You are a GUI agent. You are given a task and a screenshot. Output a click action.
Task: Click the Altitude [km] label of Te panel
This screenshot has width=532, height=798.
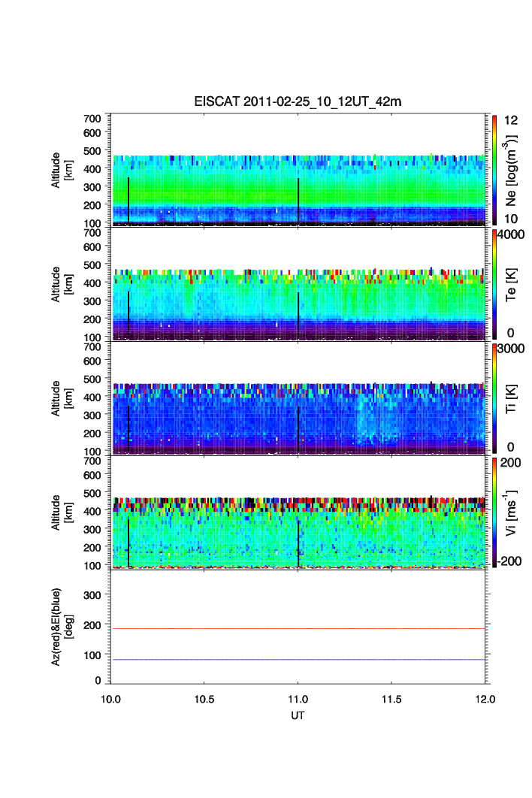tap(62, 284)
